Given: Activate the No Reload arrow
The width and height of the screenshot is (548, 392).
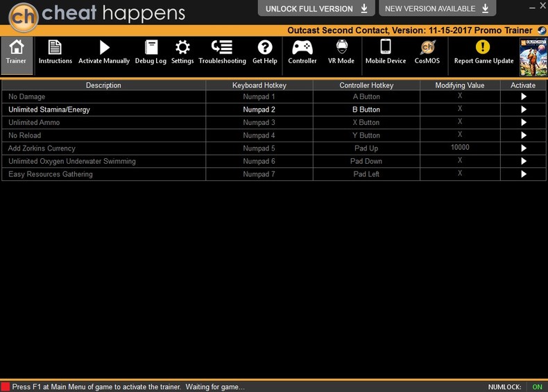Looking at the screenshot, I should 524,135.
